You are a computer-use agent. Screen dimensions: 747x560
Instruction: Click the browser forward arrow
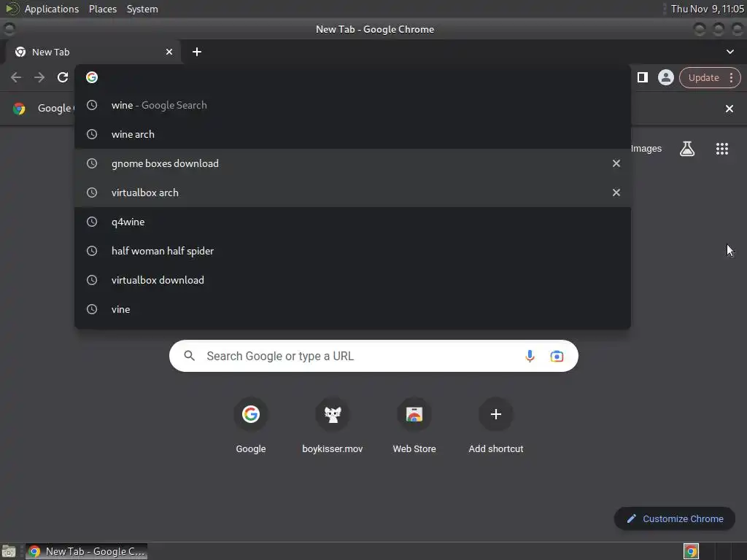pyautogui.click(x=39, y=77)
